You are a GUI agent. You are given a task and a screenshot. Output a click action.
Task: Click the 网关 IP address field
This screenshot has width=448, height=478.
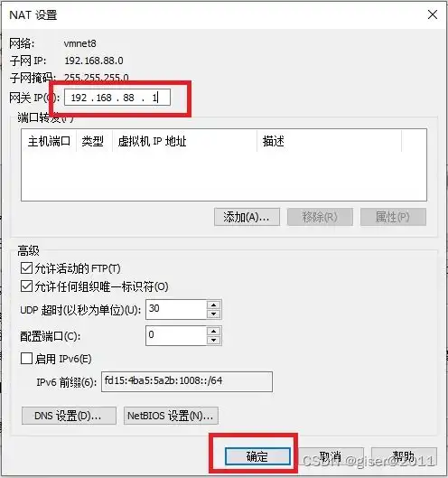coord(117,98)
